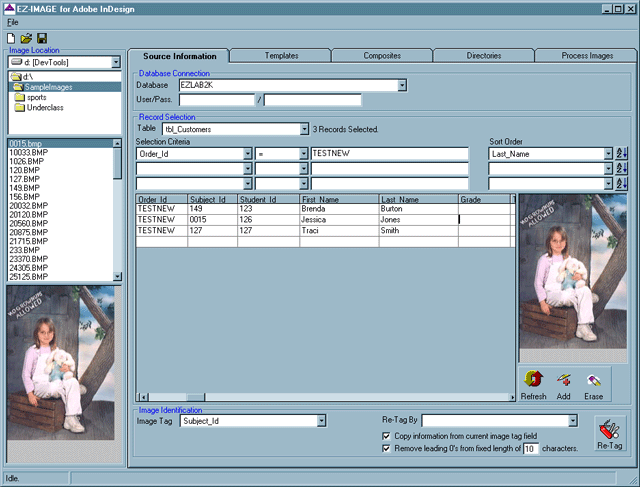Toggle sort direction for Last_Name sort row
The image size is (640, 487).
coord(622,153)
